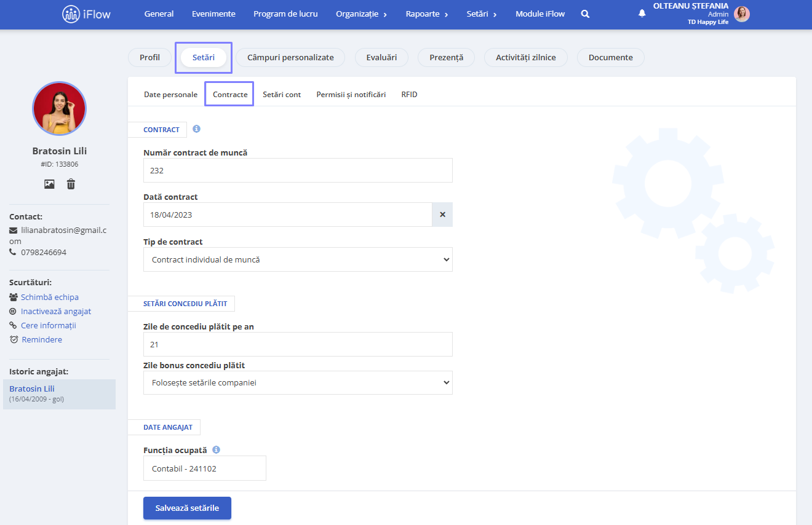Expand the Rapoarte menu
Screen dimensions: 812x525
click(427, 14)
